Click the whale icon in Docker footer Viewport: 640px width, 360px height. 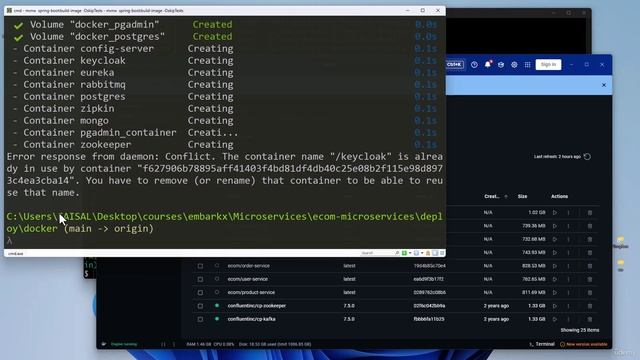pyautogui.click(x=104, y=344)
